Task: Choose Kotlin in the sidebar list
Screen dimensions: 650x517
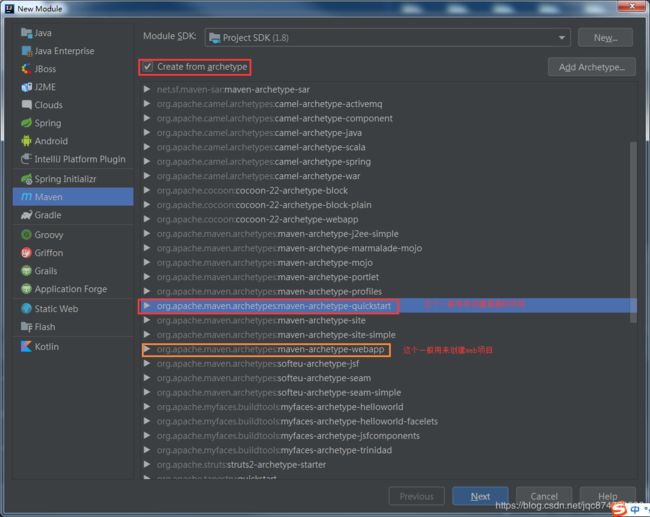Action: 73,347
